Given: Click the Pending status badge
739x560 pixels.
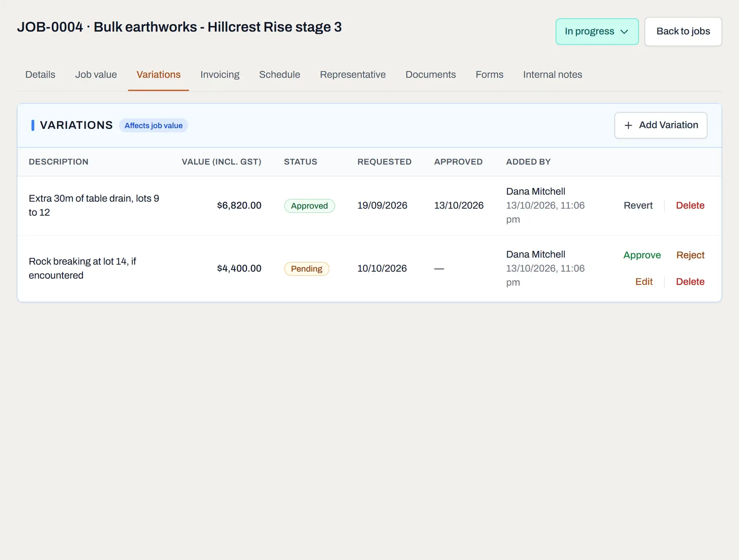Looking at the screenshot, I should (307, 269).
